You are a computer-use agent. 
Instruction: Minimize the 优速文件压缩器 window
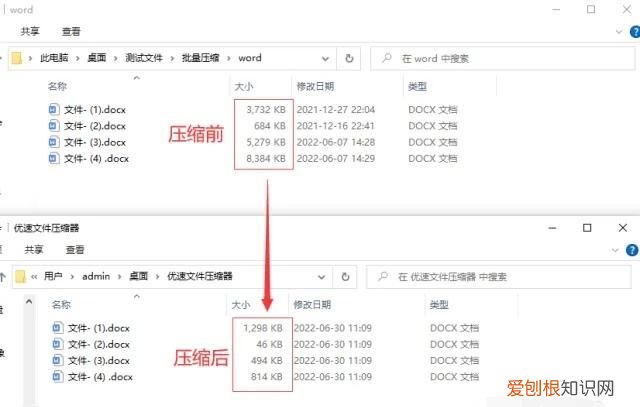[x=552, y=228]
